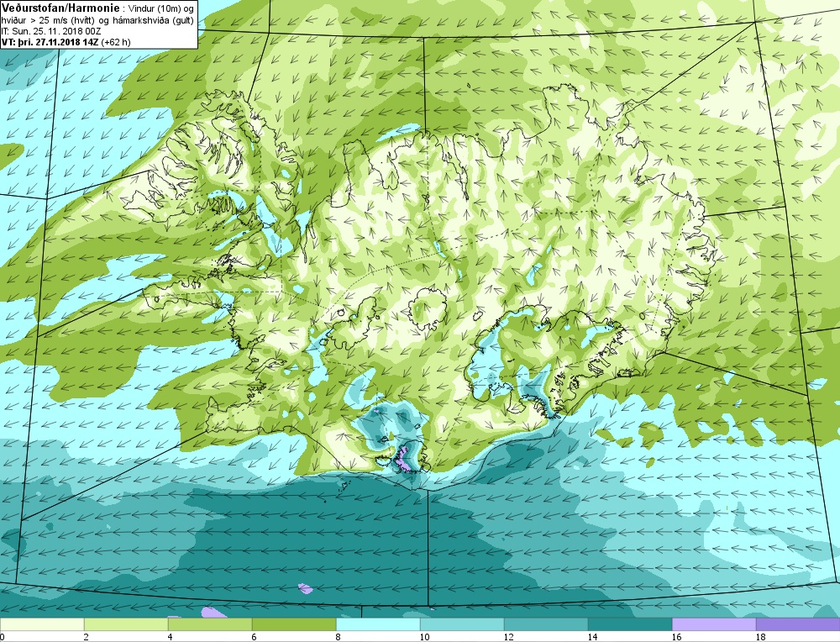
Task: Click the 6–8 m/s olive green swatch
Action: [294, 624]
